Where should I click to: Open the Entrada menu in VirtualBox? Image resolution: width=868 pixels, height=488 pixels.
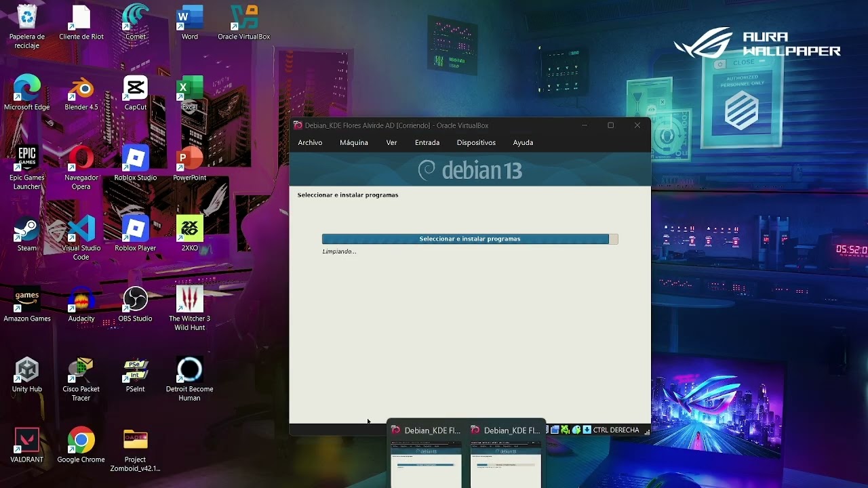[427, 142]
